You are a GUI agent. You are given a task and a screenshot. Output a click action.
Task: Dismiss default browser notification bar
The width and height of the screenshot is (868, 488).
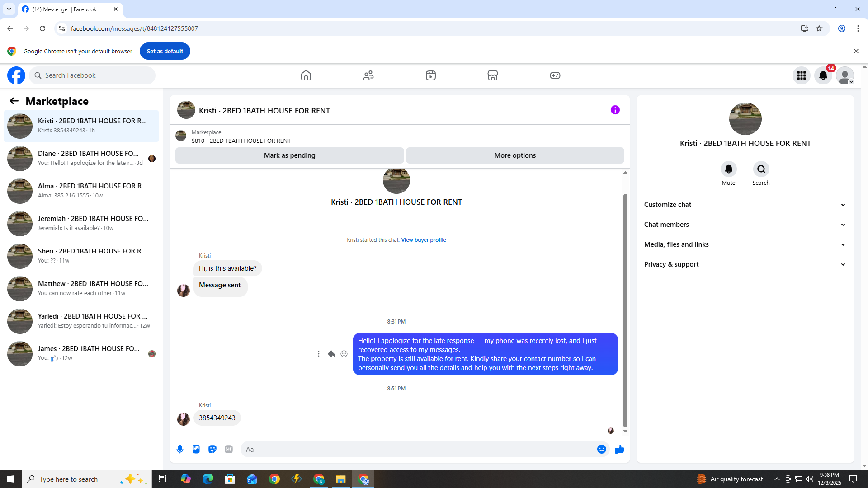(x=856, y=51)
